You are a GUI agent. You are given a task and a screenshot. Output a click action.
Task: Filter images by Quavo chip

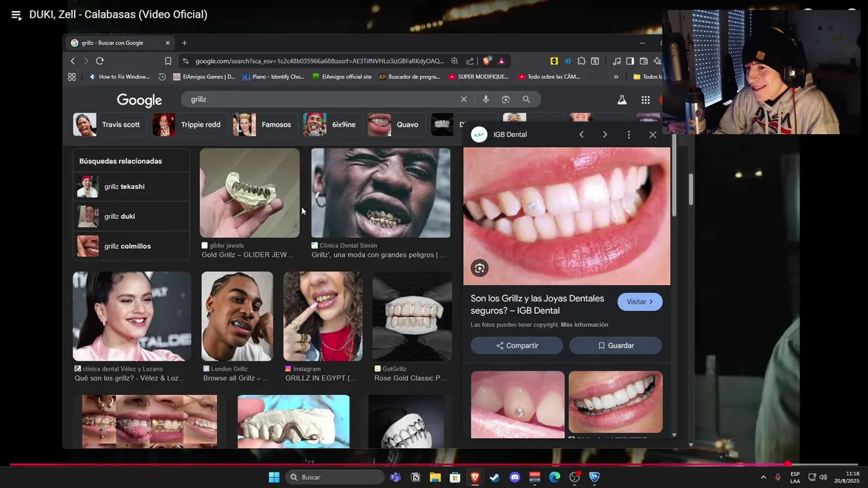pyautogui.click(x=395, y=125)
